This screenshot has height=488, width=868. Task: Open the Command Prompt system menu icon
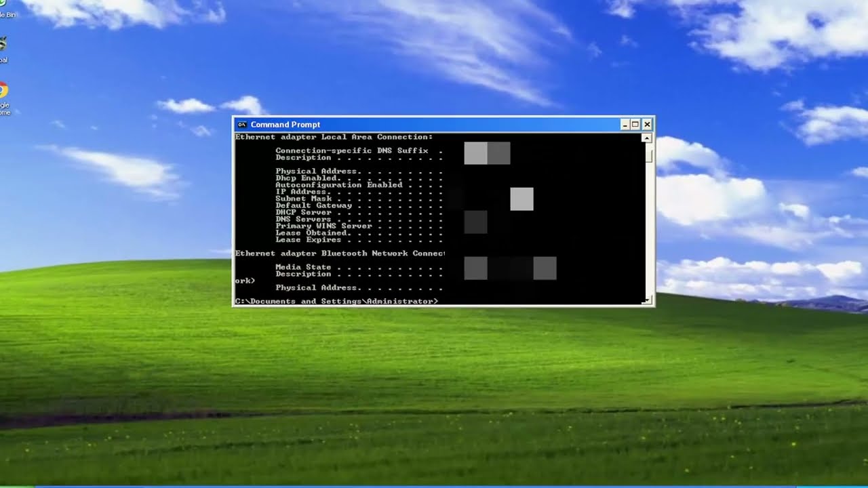point(241,125)
